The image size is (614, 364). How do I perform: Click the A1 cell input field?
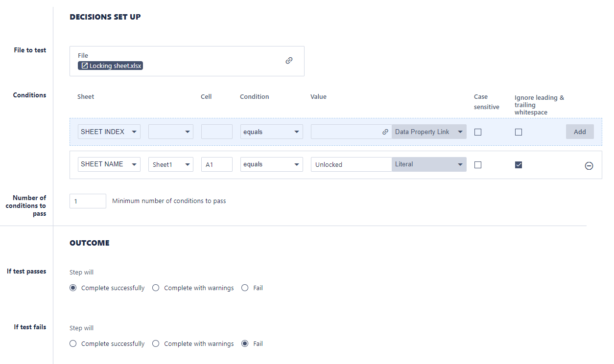[x=216, y=164]
